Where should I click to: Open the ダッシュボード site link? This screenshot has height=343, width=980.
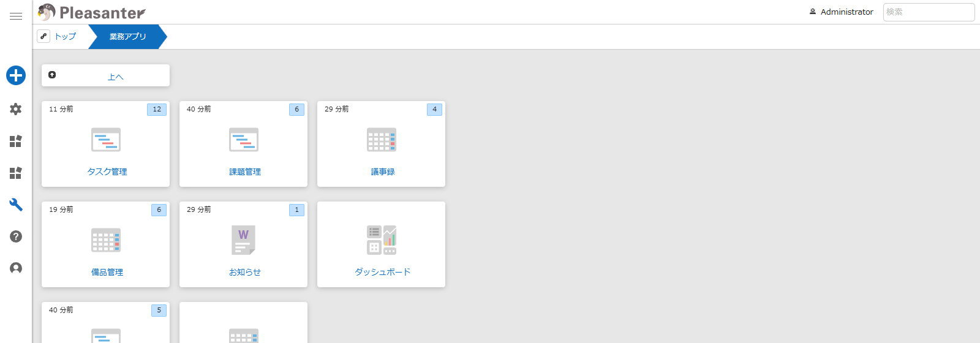383,272
